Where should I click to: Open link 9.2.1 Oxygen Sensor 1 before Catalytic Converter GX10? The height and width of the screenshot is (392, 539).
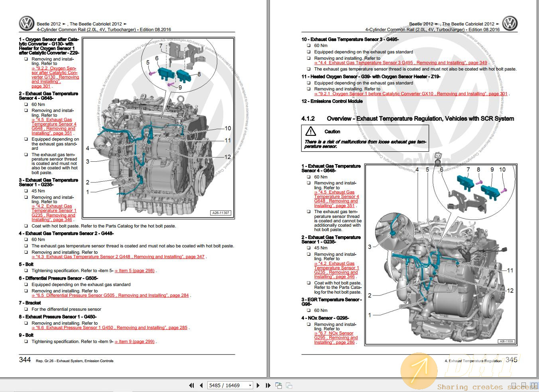411,94
